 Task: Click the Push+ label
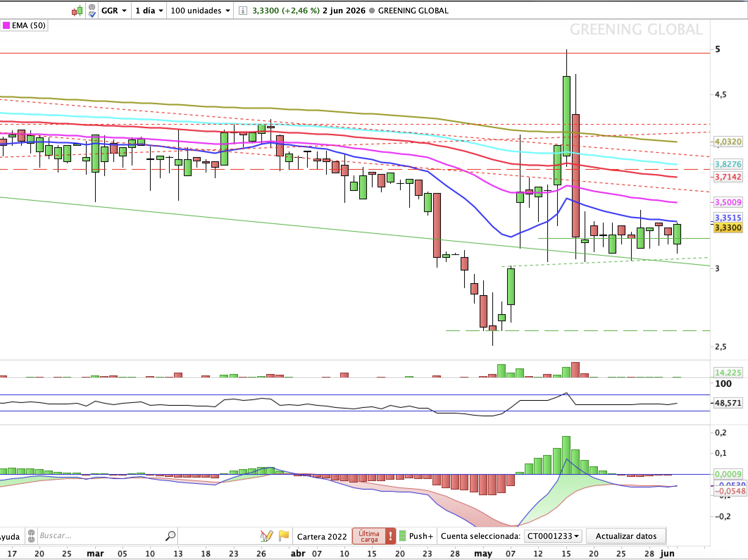click(421, 536)
